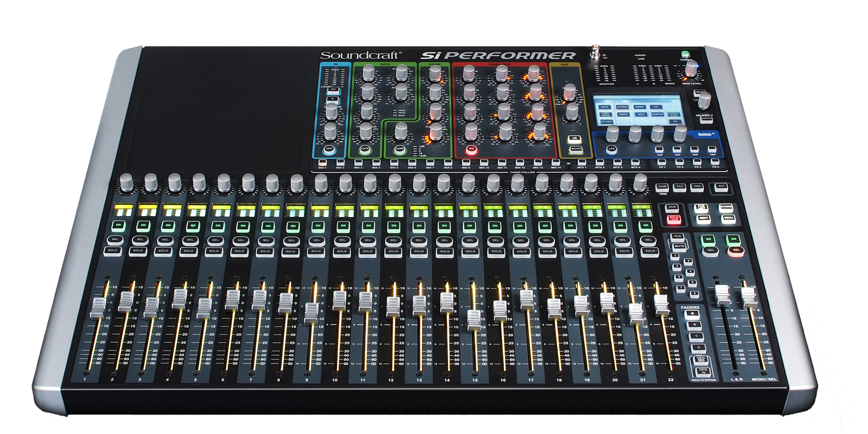Hit the ALT button
Viewport: 868px width, 434px height.
click(x=721, y=187)
